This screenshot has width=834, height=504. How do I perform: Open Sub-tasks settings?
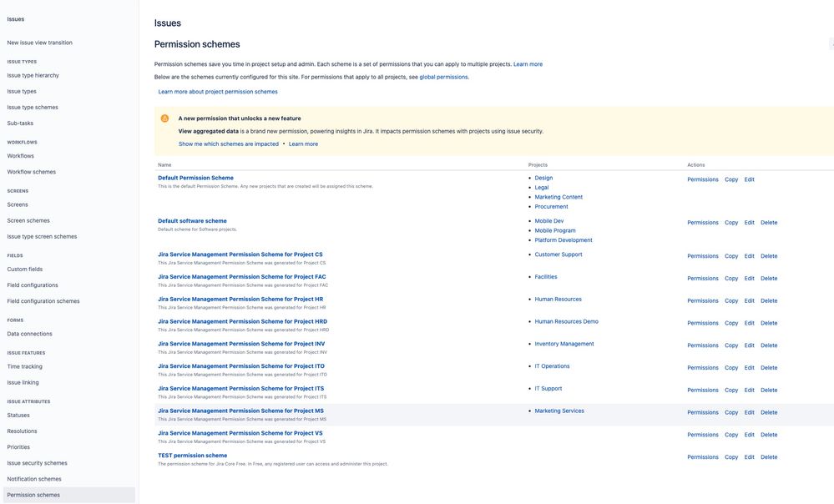20,123
